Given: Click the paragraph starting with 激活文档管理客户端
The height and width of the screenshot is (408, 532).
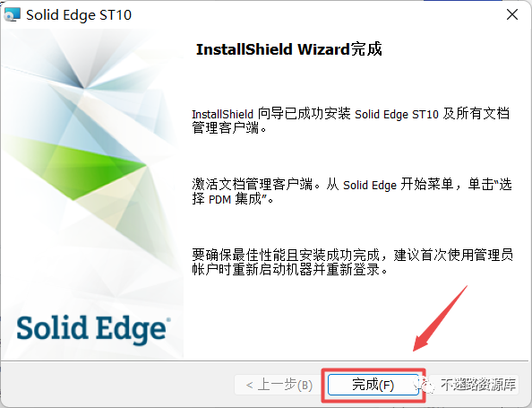Looking at the screenshot, I should pyautogui.click(x=352, y=192).
